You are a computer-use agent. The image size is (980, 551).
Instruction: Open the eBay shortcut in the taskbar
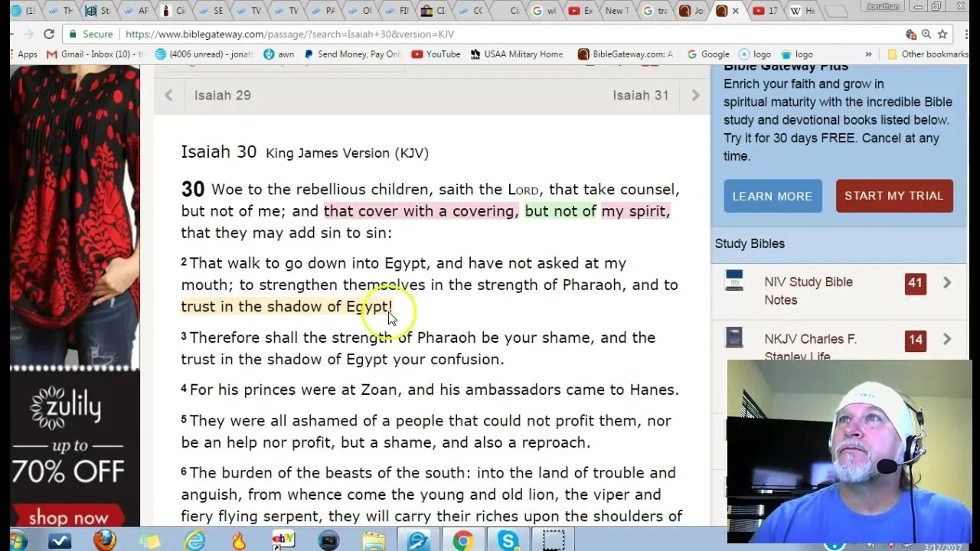pos(284,540)
